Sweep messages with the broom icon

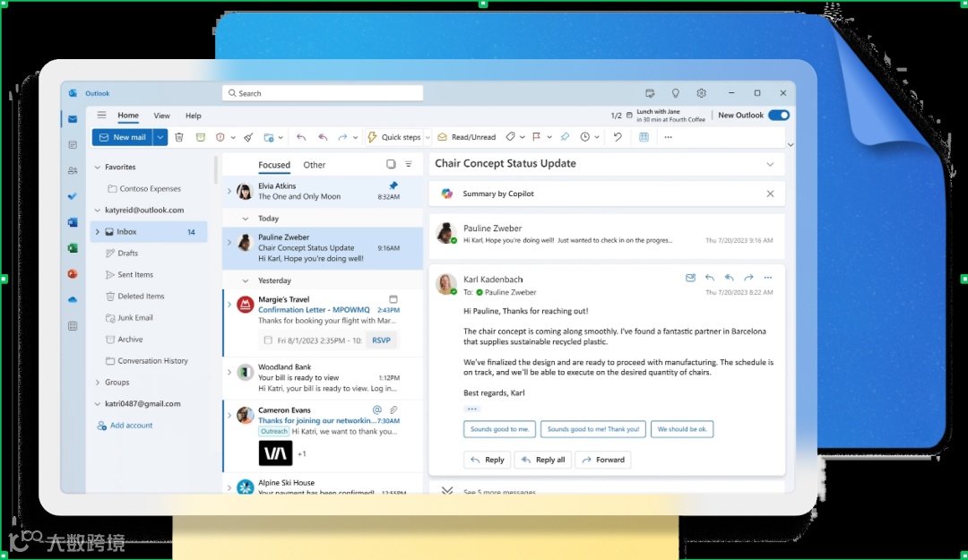[248, 137]
